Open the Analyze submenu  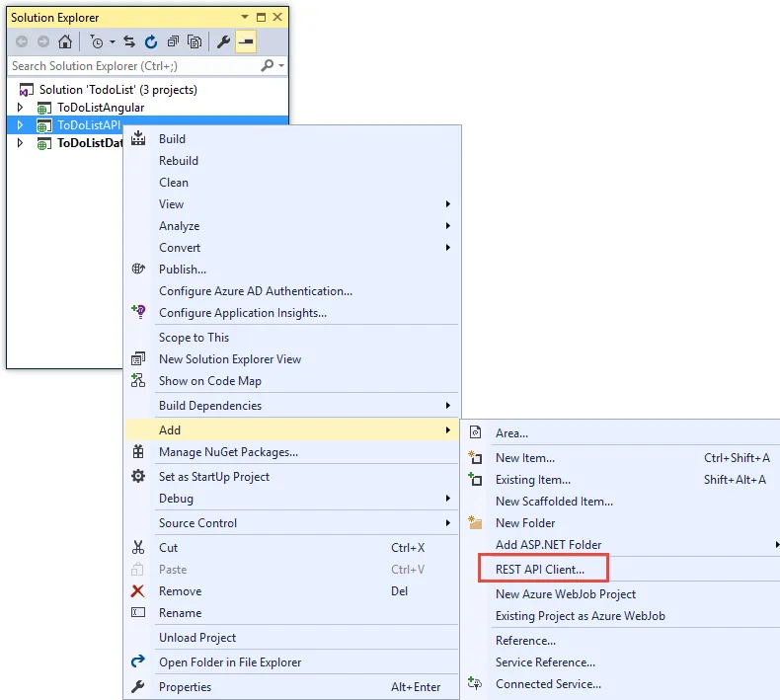tap(291, 226)
